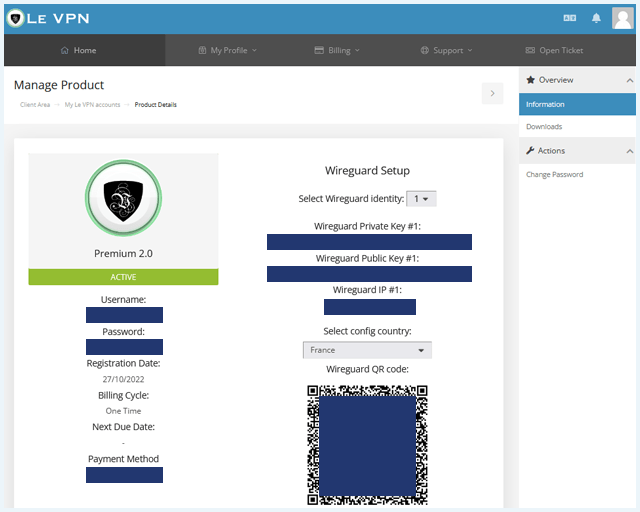Image resolution: width=640 pixels, height=512 pixels.
Task: Click the Billing card icon
Action: click(x=319, y=50)
